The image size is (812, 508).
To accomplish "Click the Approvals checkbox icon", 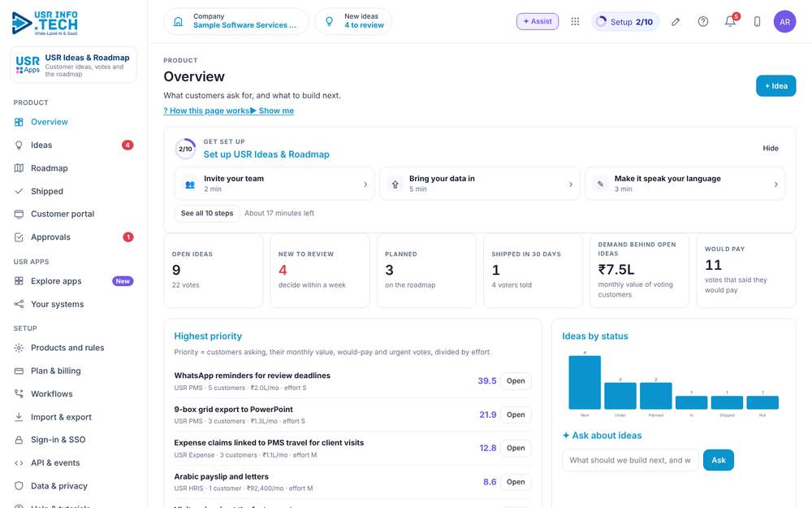I will click(19, 237).
